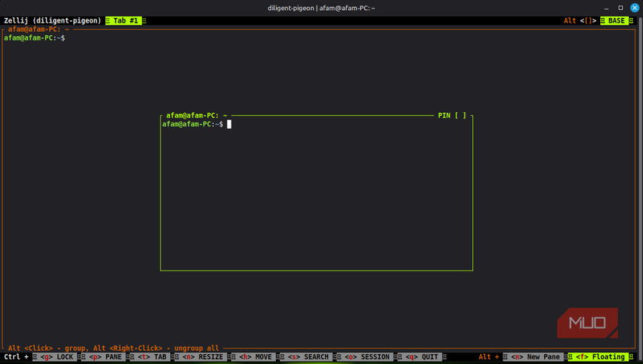Open SESSION mode in the status bar

coord(367,357)
